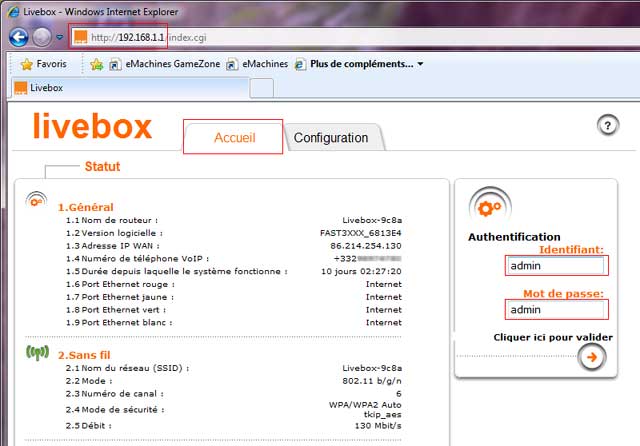Click security mode value 'WPA/WPA2 Auto'
Viewport: 640px width, 446px height.
coord(365,405)
